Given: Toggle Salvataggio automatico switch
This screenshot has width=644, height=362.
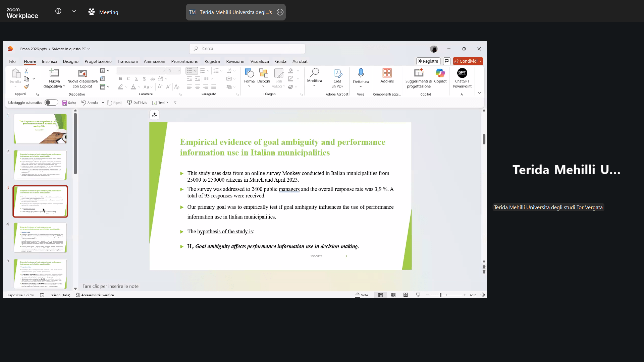Looking at the screenshot, I should coord(51,103).
